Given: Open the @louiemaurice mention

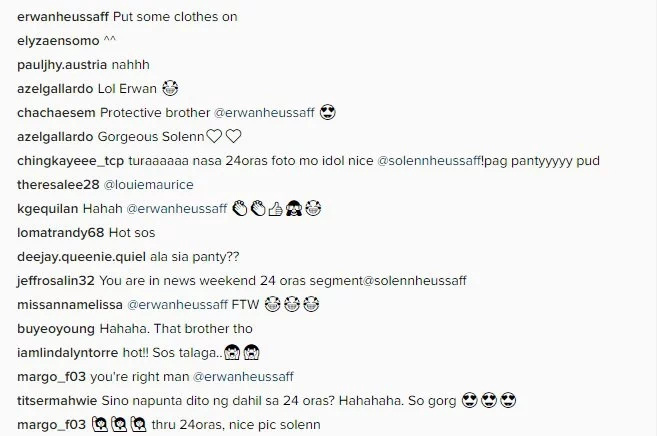Looking at the screenshot, I should pyautogui.click(x=148, y=185).
